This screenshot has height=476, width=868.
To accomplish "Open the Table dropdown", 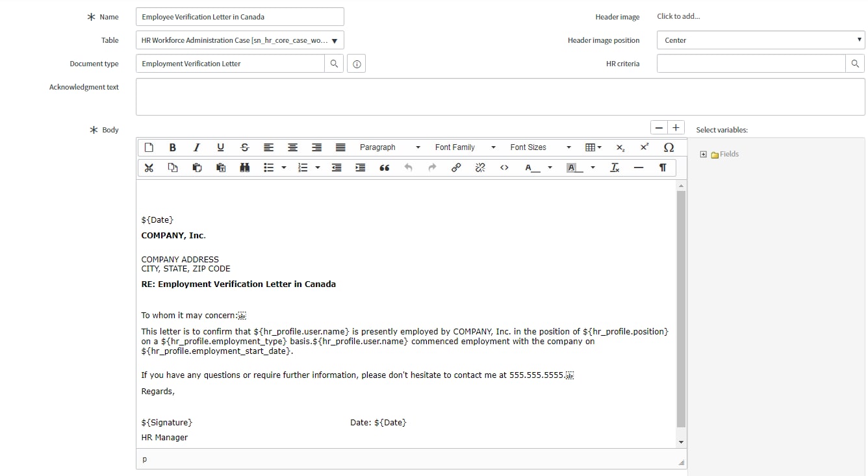I will tap(240, 40).
